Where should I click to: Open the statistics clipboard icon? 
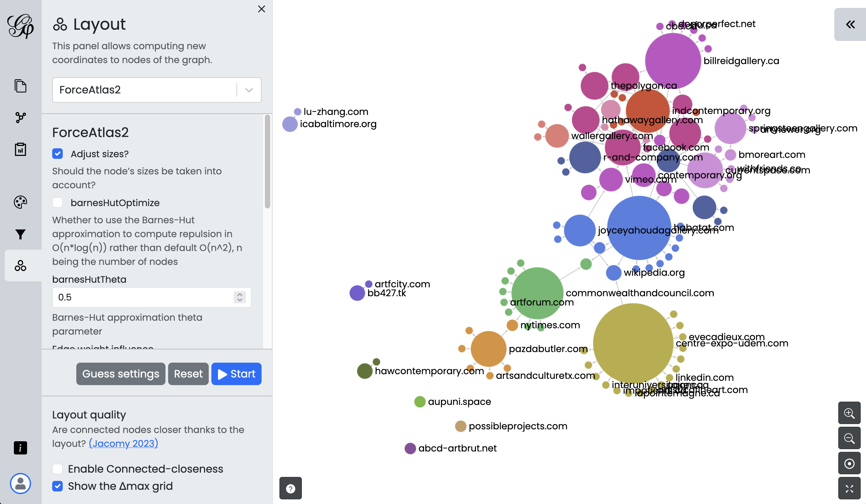(20, 149)
